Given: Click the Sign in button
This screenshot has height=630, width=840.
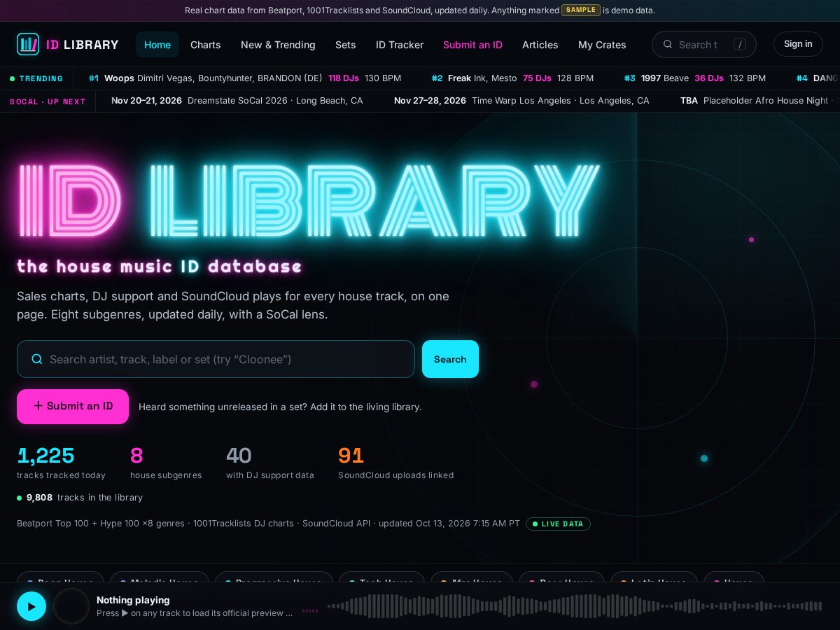Looking at the screenshot, I should coord(798,44).
